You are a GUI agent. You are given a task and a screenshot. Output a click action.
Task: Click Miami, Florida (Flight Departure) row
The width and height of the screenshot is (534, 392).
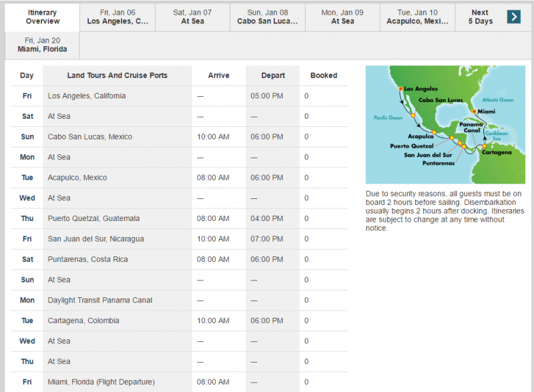[101, 382]
